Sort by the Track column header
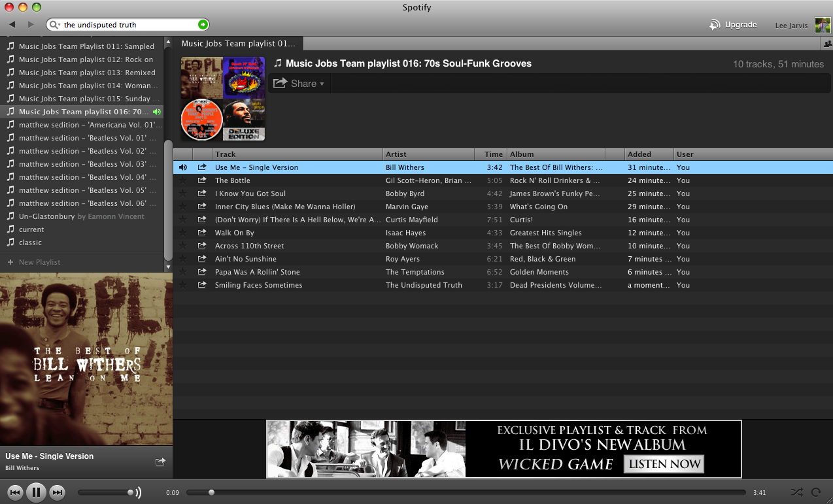The height and width of the screenshot is (504, 833). click(x=297, y=154)
